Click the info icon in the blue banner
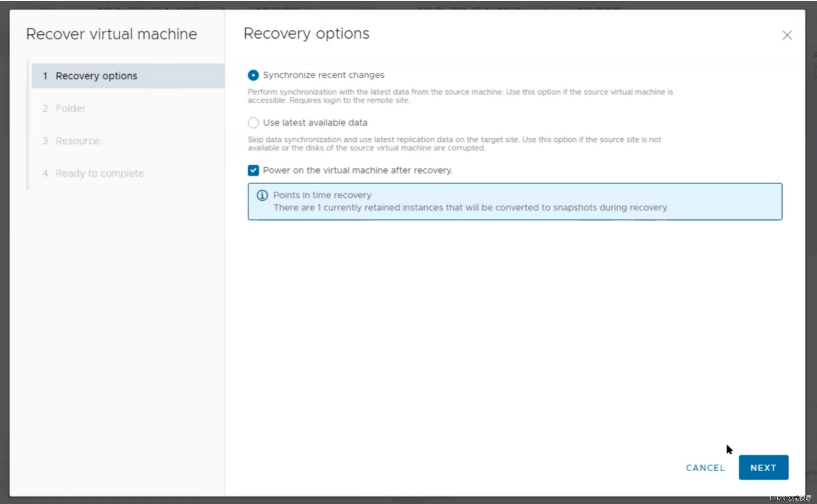The image size is (817, 504). point(262,195)
